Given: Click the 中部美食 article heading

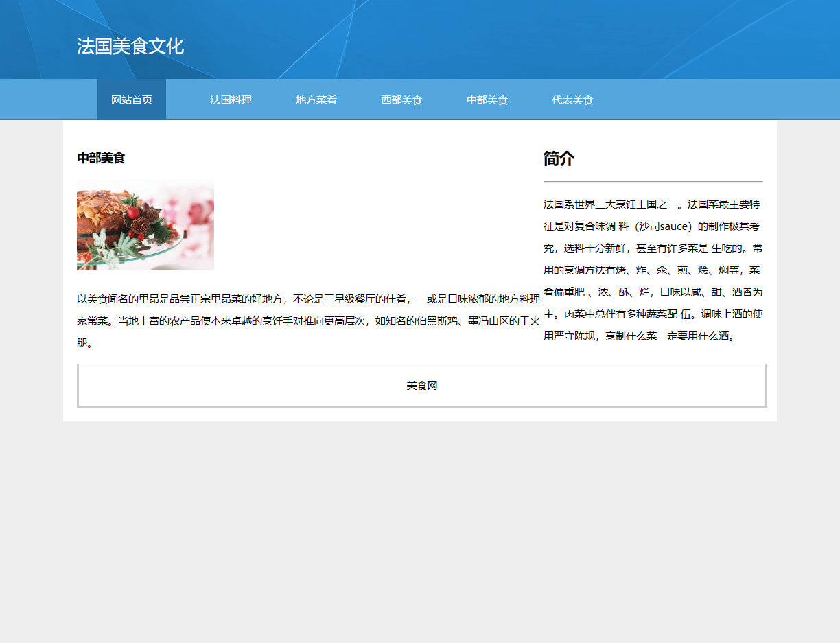Looking at the screenshot, I should coord(101,158).
